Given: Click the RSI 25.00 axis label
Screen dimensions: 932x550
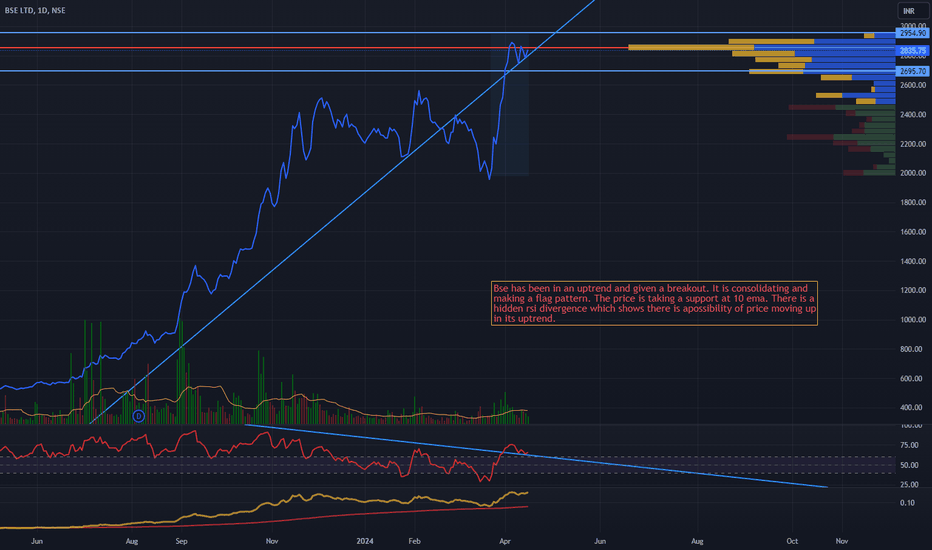Looking at the screenshot, I should 909,485.
